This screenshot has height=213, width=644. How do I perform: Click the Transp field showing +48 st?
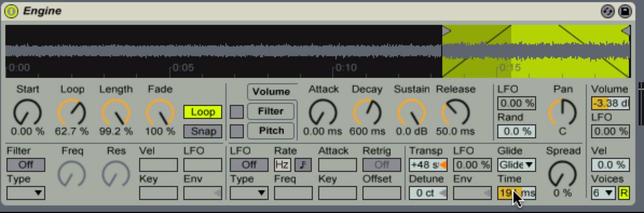click(428, 165)
